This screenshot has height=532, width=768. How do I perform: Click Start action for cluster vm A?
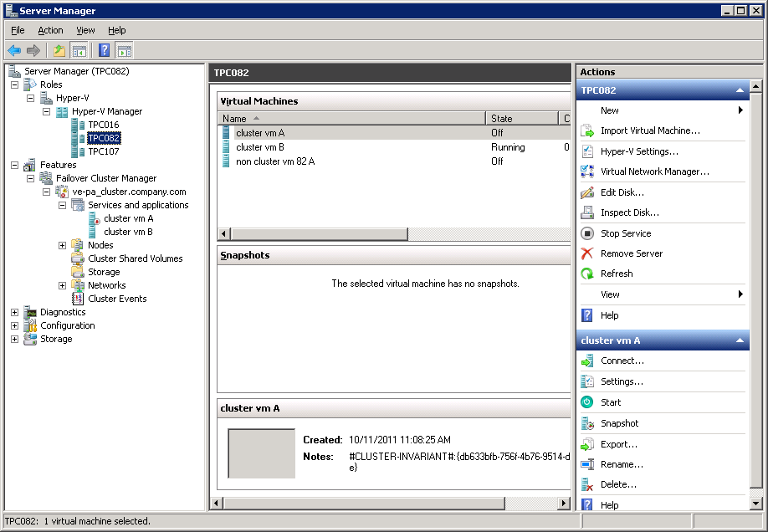[611, 402]
